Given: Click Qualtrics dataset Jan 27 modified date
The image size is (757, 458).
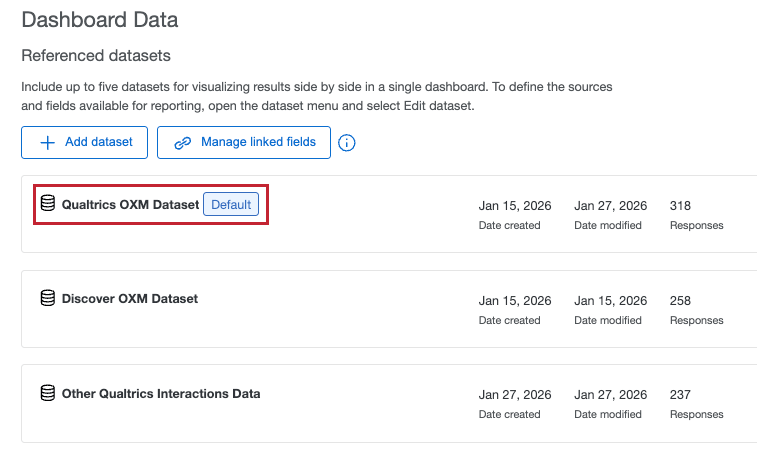Looking at the screenshot, I should point(610,205).
